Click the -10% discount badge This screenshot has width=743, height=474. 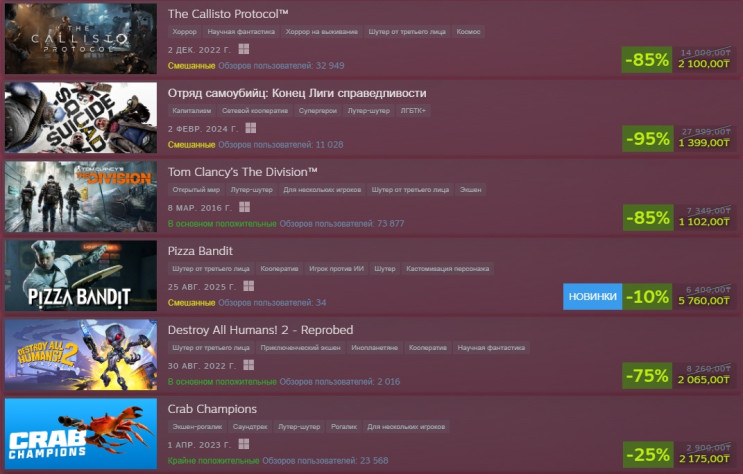coord(647,297)
